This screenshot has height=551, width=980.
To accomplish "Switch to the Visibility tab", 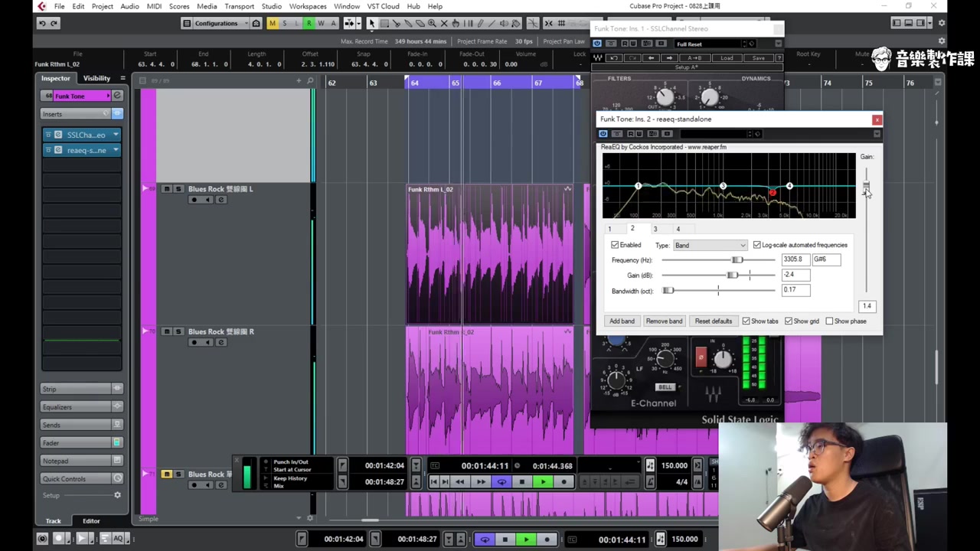I will [x=96, y=78].
